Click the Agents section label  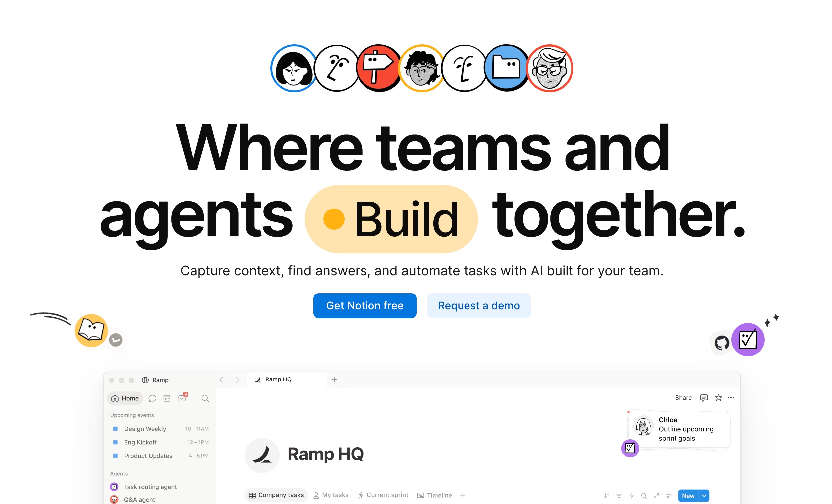119,474
